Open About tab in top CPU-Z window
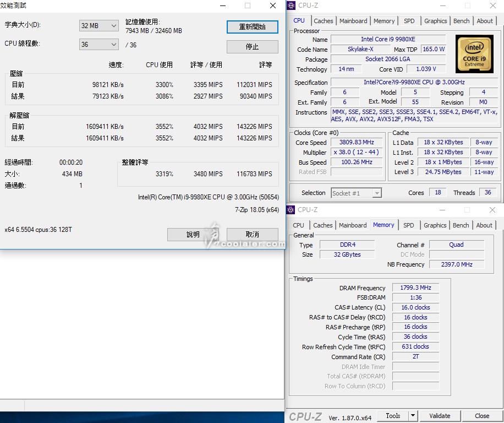Screen dimensions: 504x423 [485, 21]
